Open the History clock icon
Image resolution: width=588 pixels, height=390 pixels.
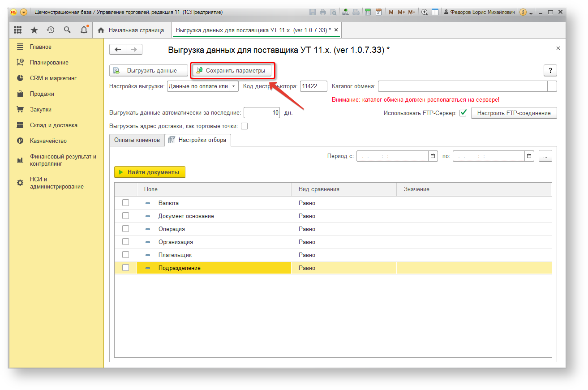click(x=51, y=30)
